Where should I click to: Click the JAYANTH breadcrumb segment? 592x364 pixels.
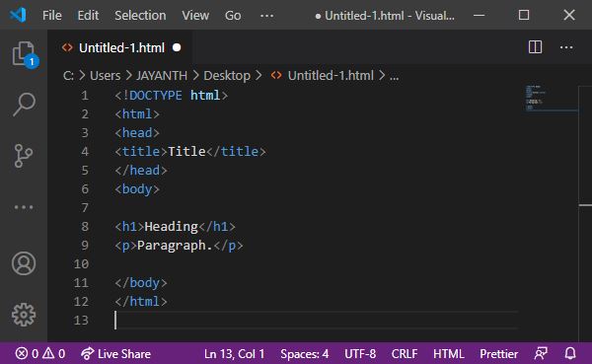click(162, 76)
